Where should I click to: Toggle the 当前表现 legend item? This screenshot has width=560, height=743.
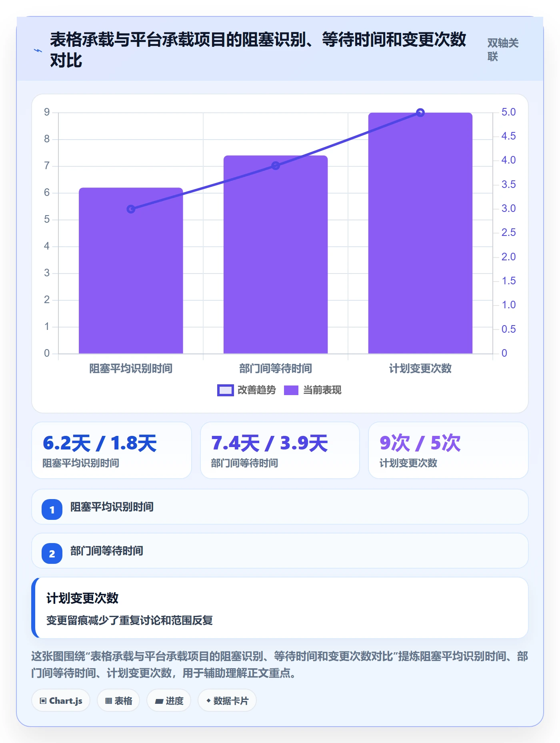tap(313, 390)
